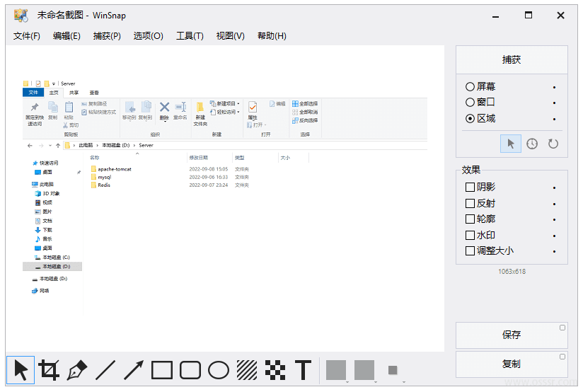Viewport: 583px width, 392px height.
Task: Open the small line width swatch
Action: (393, 370)
